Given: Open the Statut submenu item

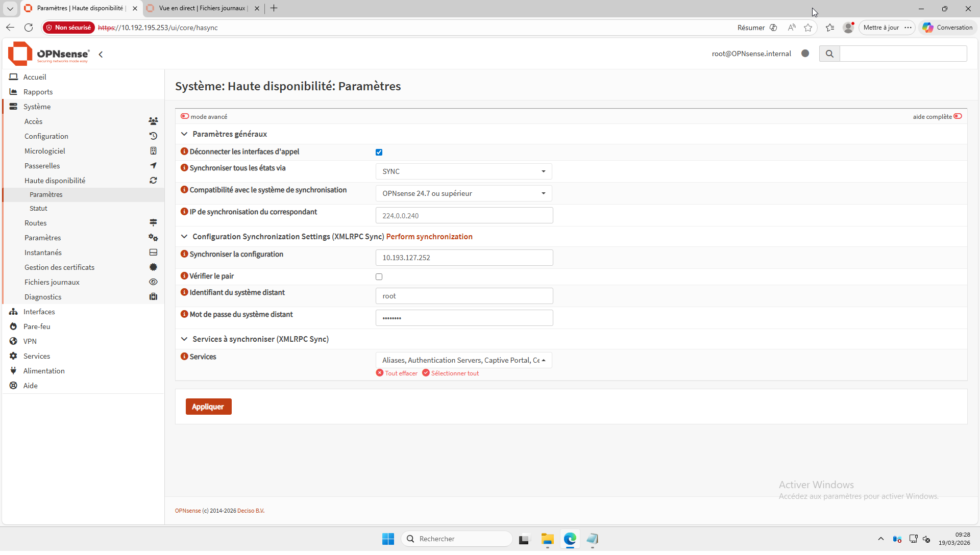Looking at the screenshot, I should click(38, 208).
